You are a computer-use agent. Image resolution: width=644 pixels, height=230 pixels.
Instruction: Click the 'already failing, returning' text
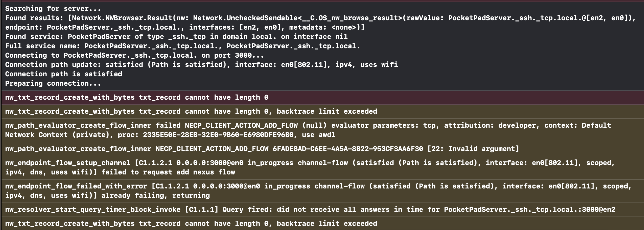pos(156,195)
